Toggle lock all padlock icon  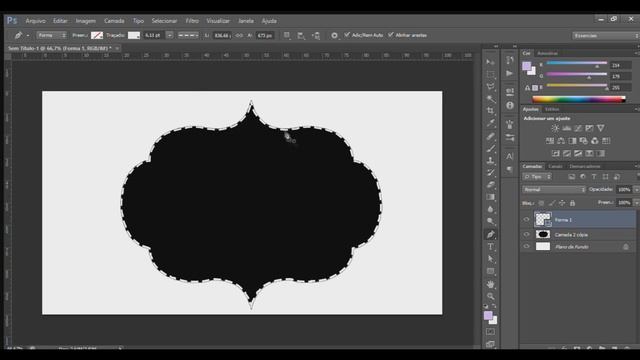pyautogui.click(x=573, y=203)
